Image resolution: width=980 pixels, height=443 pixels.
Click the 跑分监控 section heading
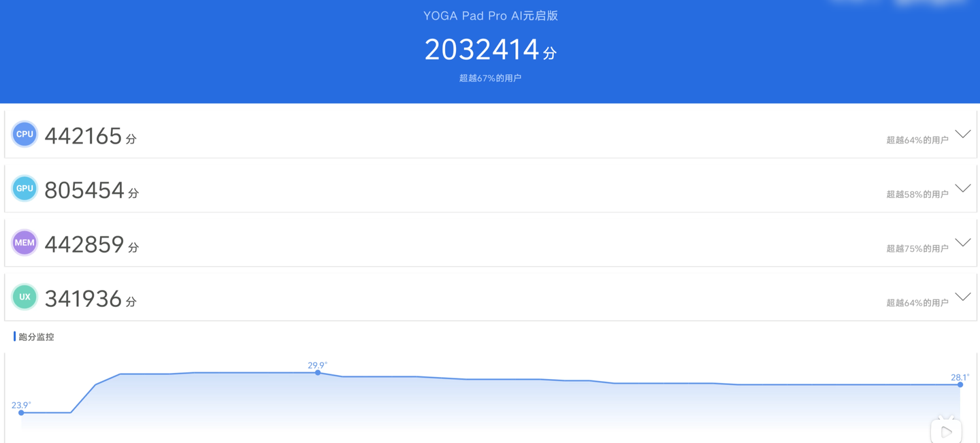pos(36,337)
